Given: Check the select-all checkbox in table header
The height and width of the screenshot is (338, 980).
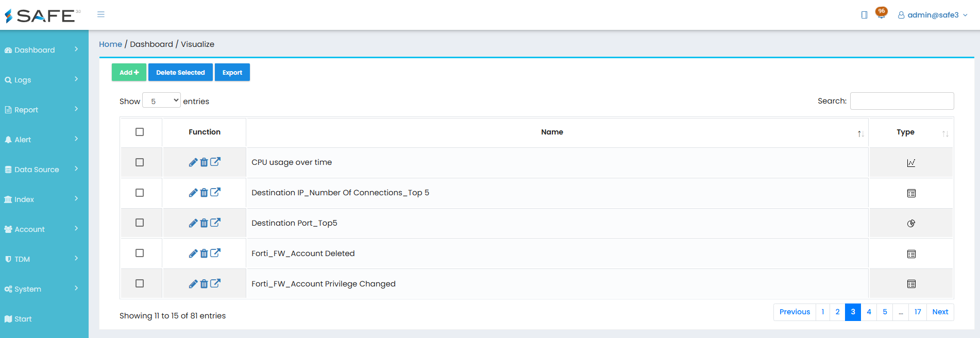Looking at the screenshot, I should coord(140,132).
